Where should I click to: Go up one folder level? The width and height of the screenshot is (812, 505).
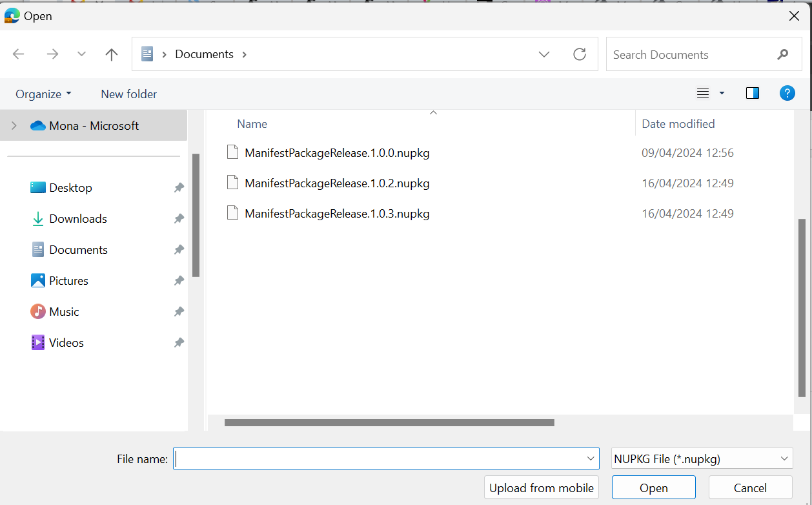point(111,54)
